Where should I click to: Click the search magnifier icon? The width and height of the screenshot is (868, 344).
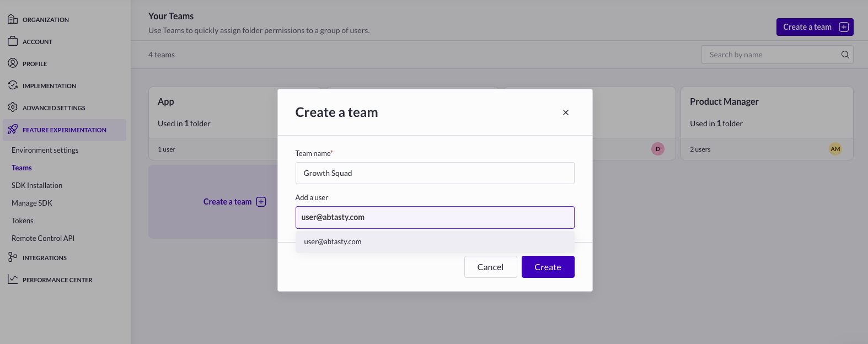point(845,55)
